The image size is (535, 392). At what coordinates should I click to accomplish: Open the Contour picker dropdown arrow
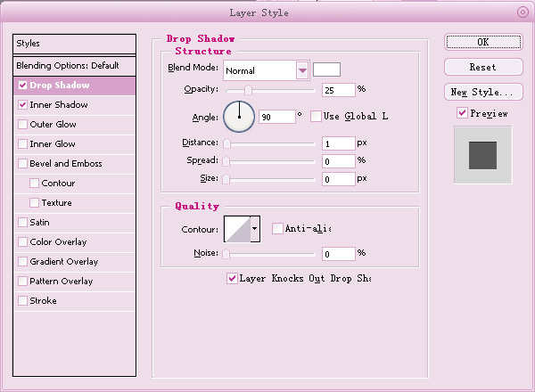tap(254, 229)
